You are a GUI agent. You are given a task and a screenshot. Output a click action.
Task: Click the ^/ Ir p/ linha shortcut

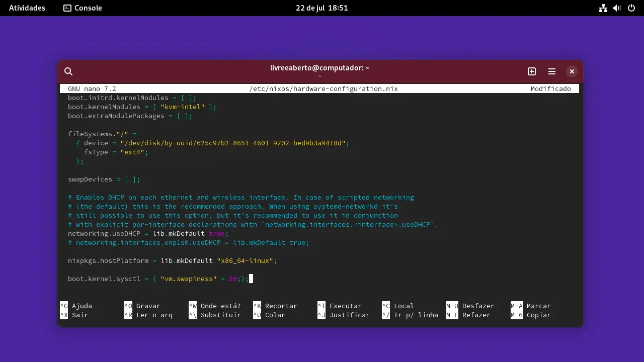coord(410,315)
